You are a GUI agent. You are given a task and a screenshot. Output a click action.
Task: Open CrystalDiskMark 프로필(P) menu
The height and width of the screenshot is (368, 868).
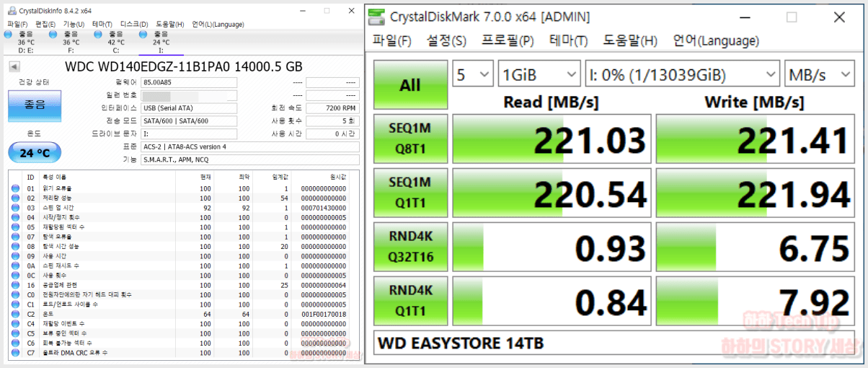click(508, 40)
